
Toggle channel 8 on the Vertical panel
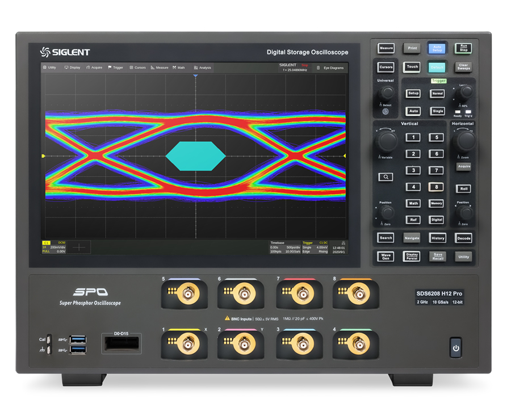pos(437,187)
